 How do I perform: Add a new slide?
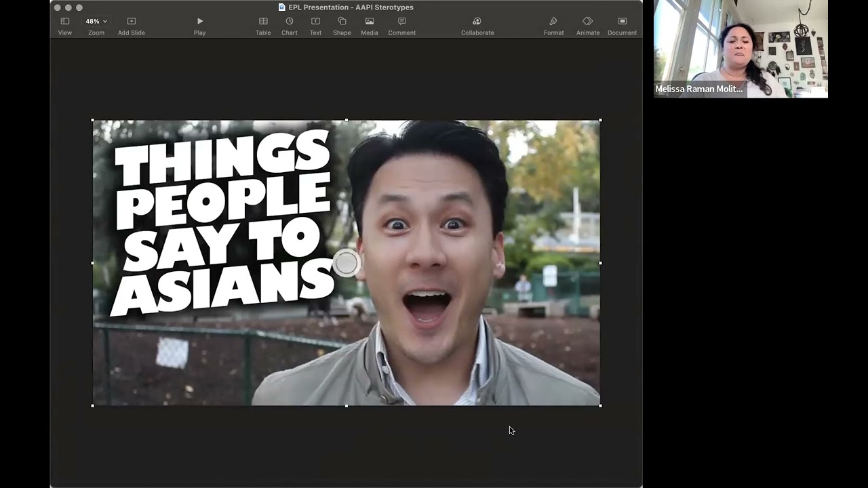click(132, 26)
